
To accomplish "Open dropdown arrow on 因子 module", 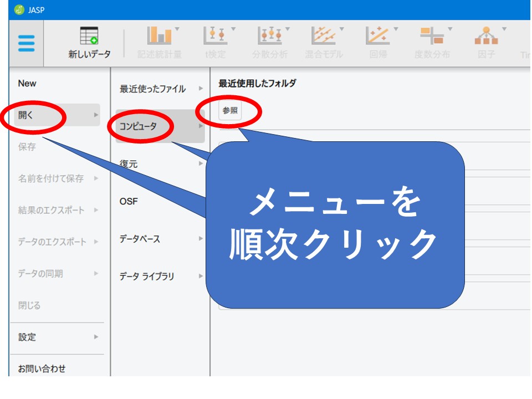I will [x=504, y=29].
